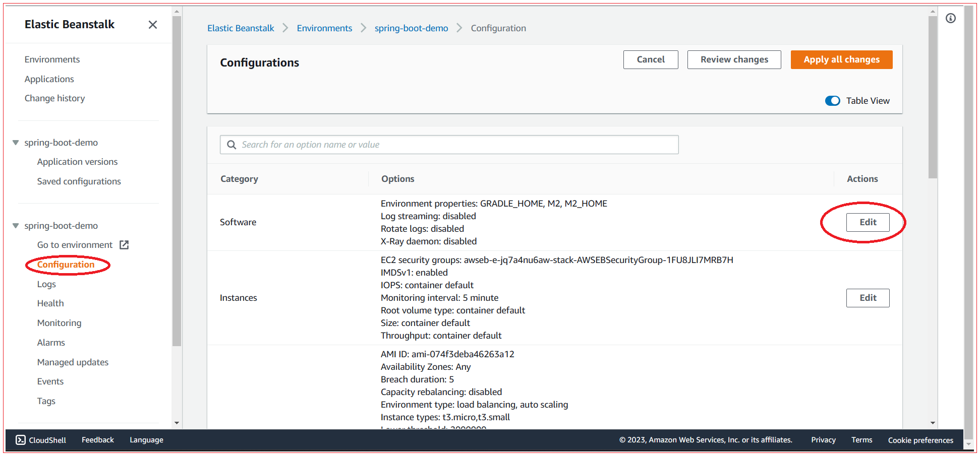Click the Instances category cell
The height and width of the screenshot is (457, 980).
point(239,298)
